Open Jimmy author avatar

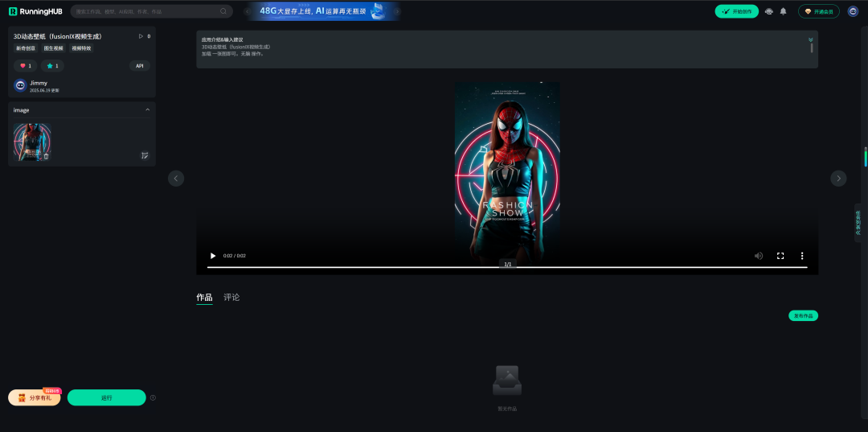(20, 85)
